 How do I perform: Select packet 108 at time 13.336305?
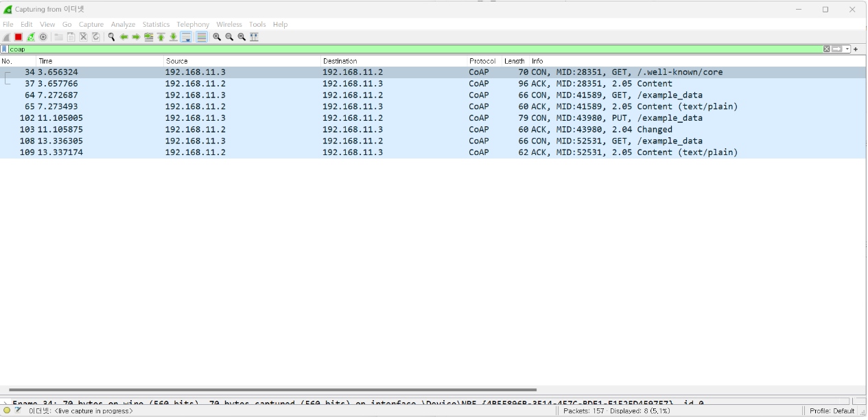click(x=432, y=141)
